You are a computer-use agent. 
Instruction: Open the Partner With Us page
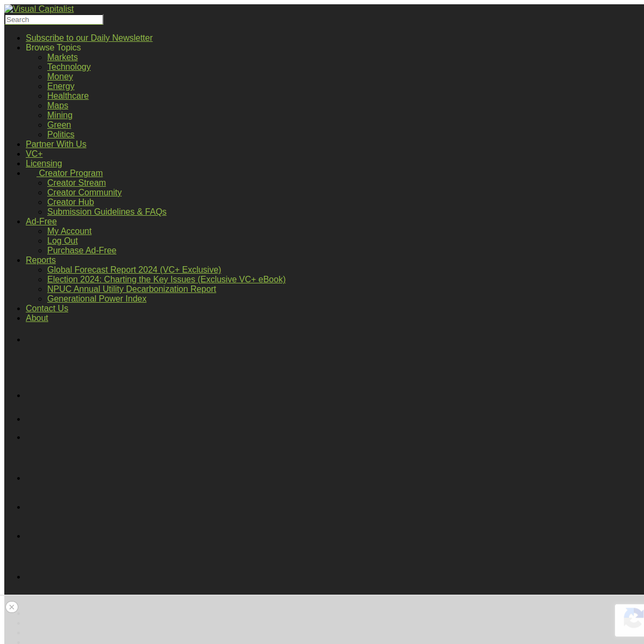tap(56, 144)
